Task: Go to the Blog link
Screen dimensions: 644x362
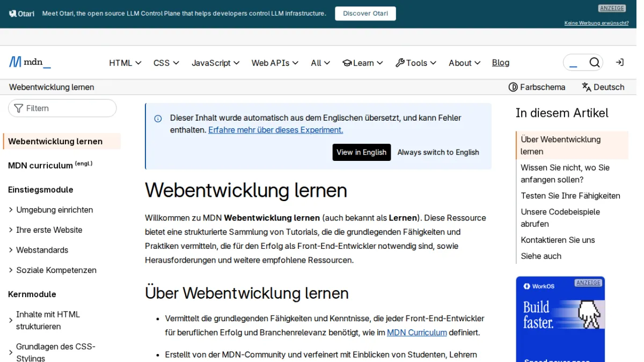Action: [x=501, y=63]
